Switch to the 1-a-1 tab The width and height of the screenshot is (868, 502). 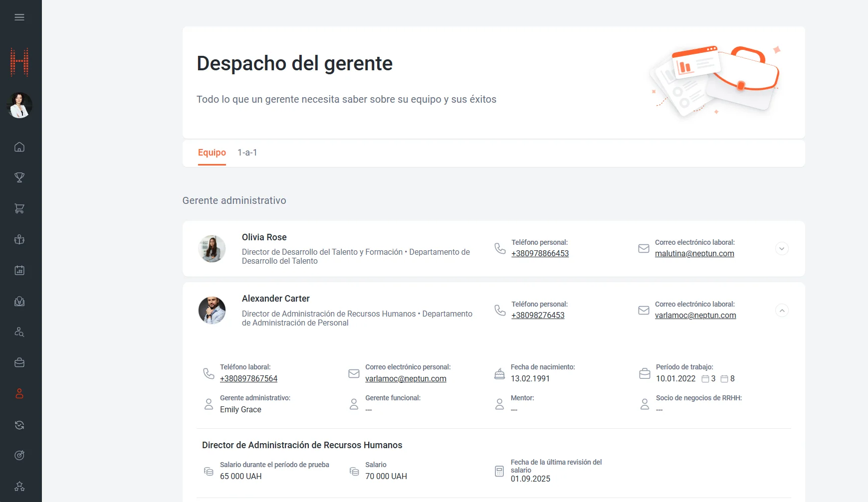(247, 153)
